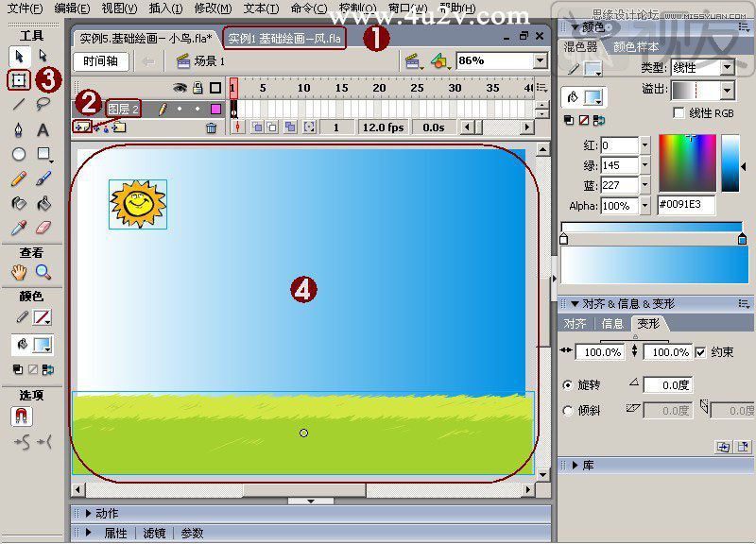Viewport: 756px width, 544px height.
Task: Switch to the 信息 panel tab
Action: [x=612, y=322]
